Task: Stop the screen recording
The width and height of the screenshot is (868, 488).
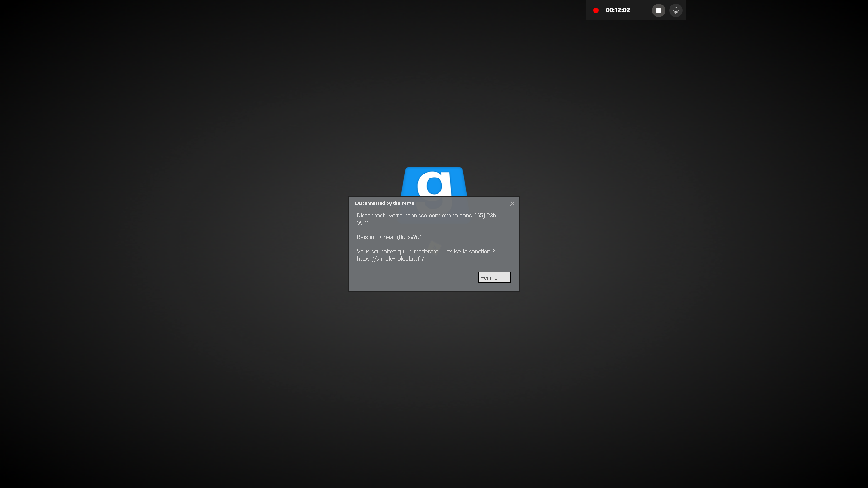Action: 658,10
